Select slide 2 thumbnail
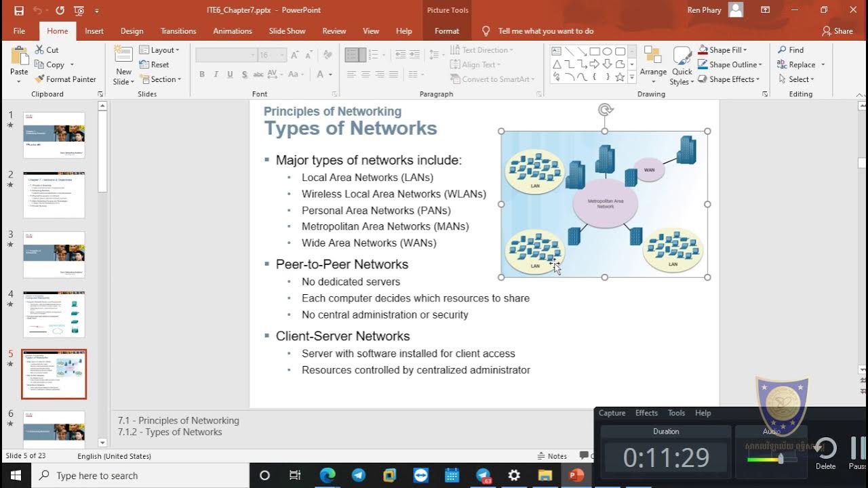 pyautogui.click(x=54, y=195)
